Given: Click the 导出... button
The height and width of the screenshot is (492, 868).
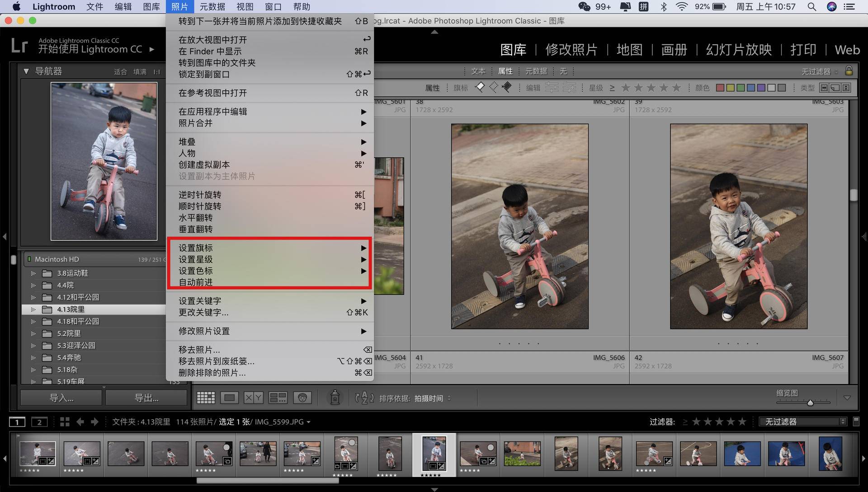Looking at the screenshot, I should click(146, 398).
